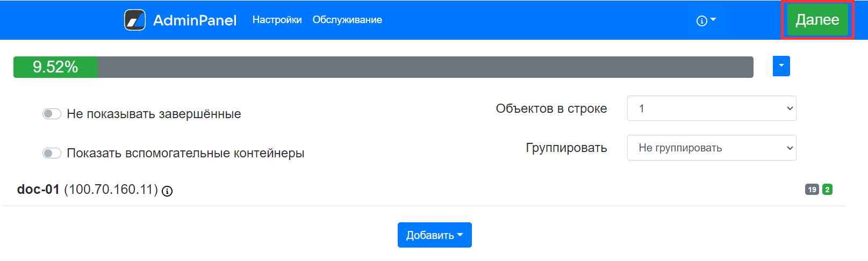Select the doc-01 host name
The height and width of the screenshot is (261, 868).
[x=38, y=190]
